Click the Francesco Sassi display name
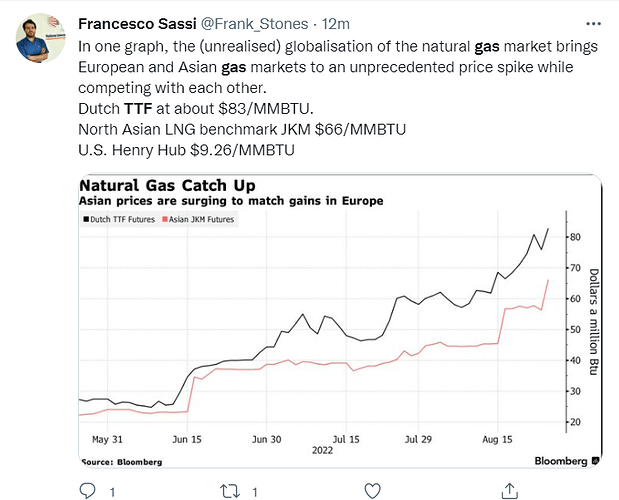Viewport: 619px width, 500px height. click(x=137, y=24)
